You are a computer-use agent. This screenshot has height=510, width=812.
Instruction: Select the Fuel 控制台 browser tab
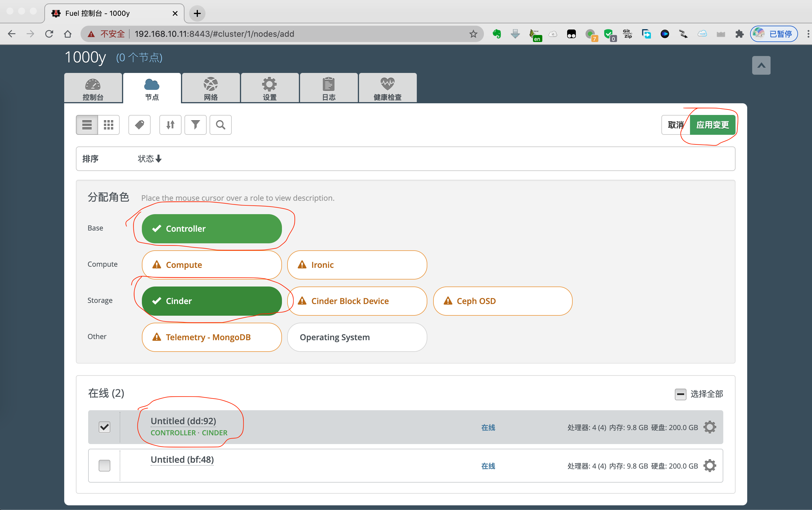pyautogui.click(x=115, y=13)
